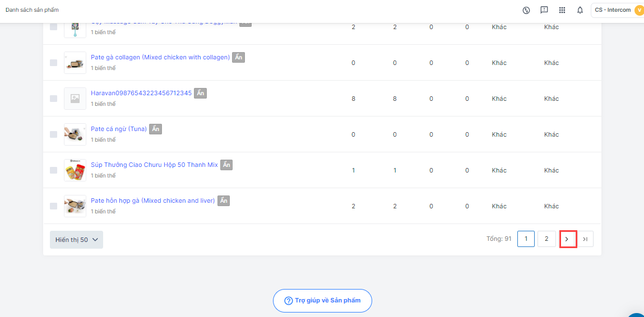Check the Súp Thưởng Ciao Churu row
This screenshot has height=317, width=644.
54,170
